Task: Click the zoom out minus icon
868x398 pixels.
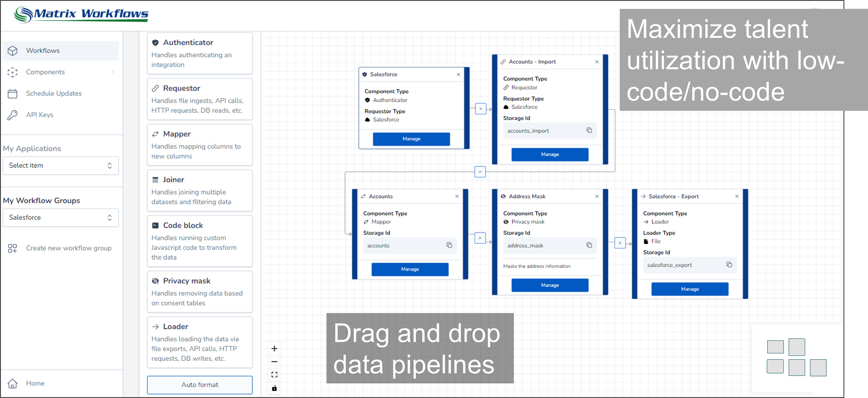Action: pos(274,362)
